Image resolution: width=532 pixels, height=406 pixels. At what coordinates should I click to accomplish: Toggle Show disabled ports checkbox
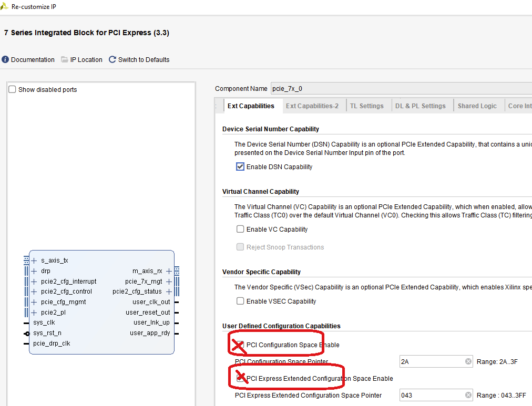(12, 89)
